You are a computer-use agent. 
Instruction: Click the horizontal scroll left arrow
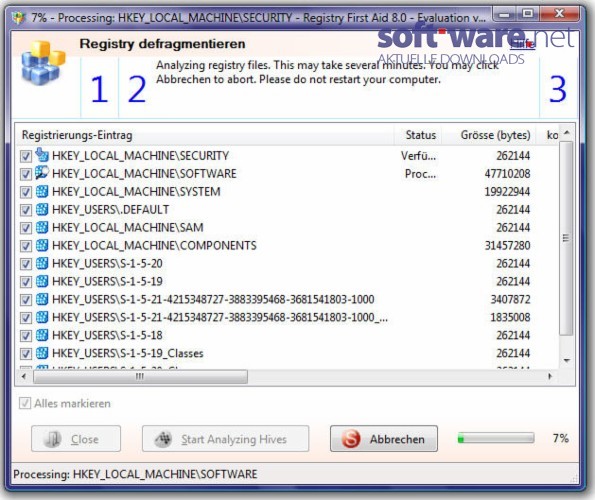click(x=24, y=376)
